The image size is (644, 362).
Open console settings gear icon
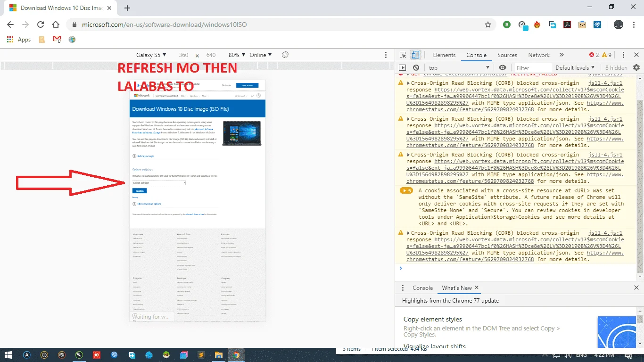click(636, 68)
